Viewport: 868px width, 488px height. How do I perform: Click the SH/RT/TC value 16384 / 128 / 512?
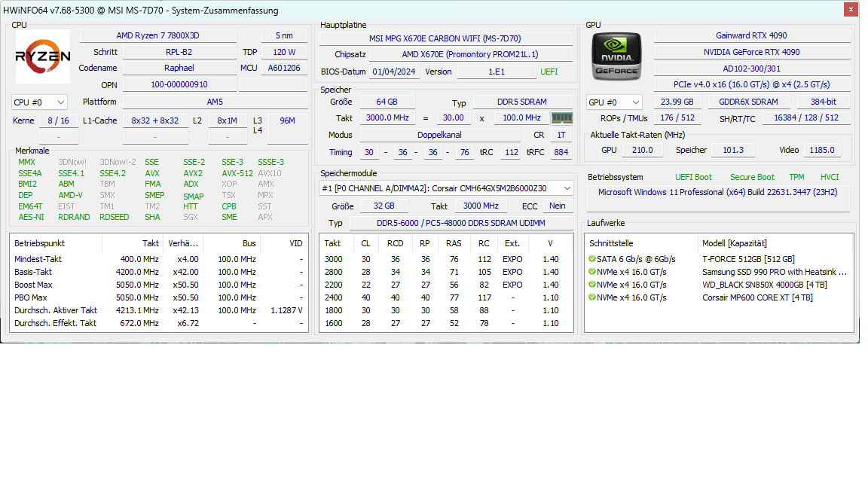pos(806,117)
